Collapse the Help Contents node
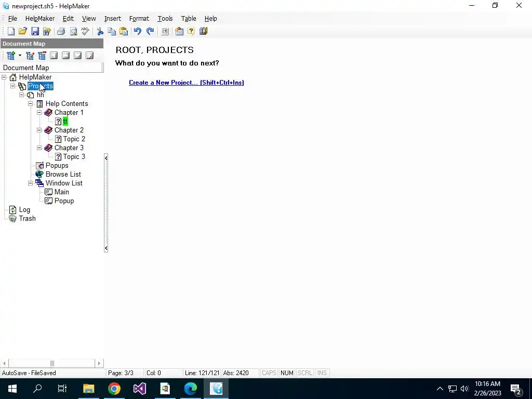532x399 pixels. pyautogui.click(x=31, y=104)
